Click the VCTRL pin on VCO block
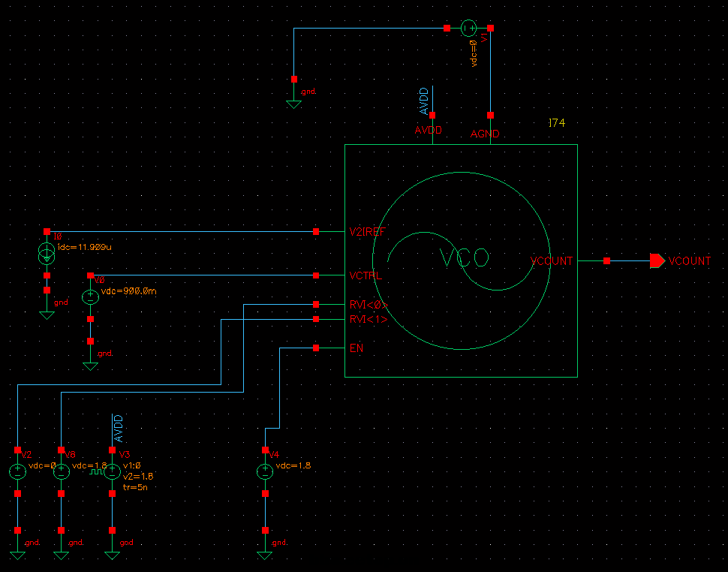The width and height of the screenshot is (728, 572). [316, 275]
